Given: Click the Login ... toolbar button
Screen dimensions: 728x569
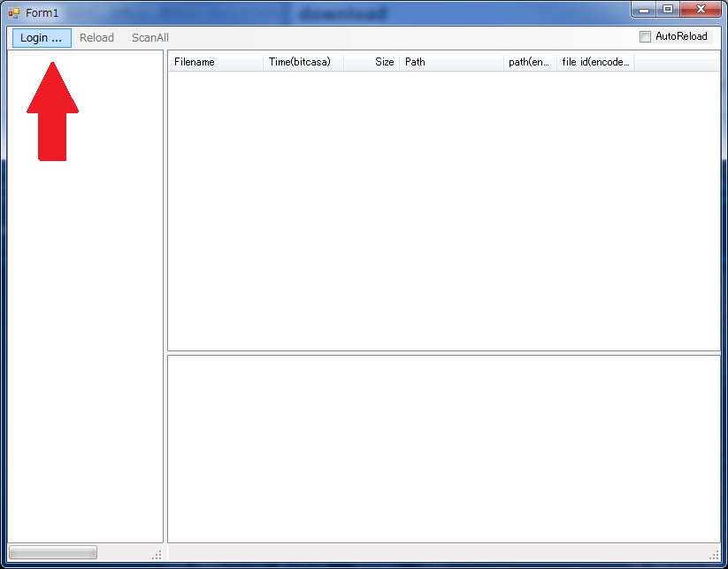Looking at the screenshot, I should click(x=42, y=38).
